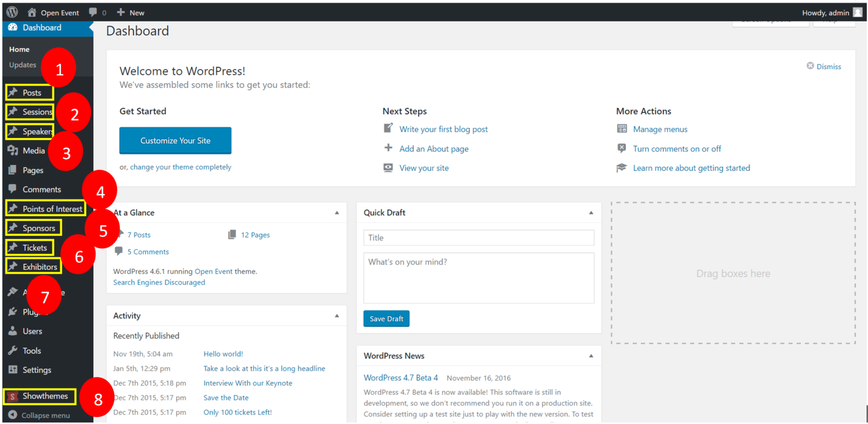Viewport: 868px width, 424px height.
Task: Click the Users person icon in sidebar
Action: 13,331
